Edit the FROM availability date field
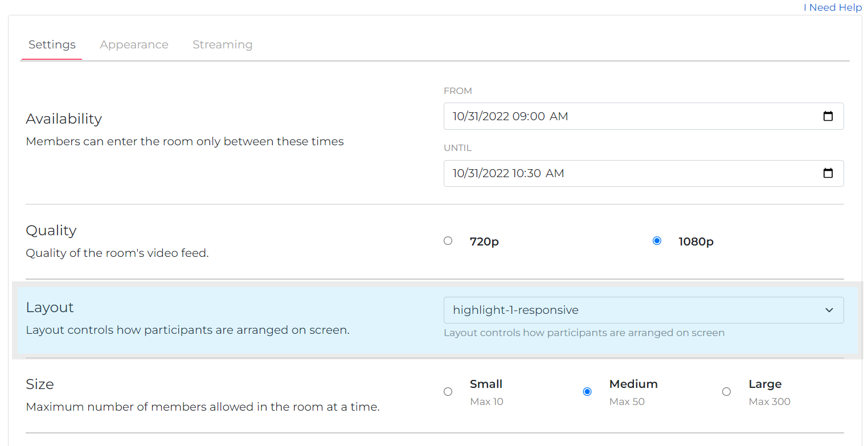868x446 pixels. point(644,116)
